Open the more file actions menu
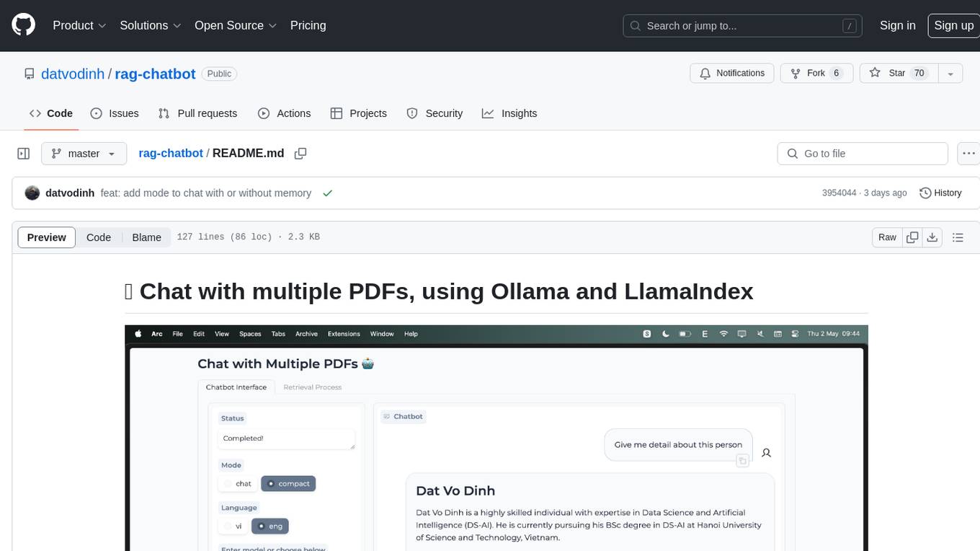 968,154
